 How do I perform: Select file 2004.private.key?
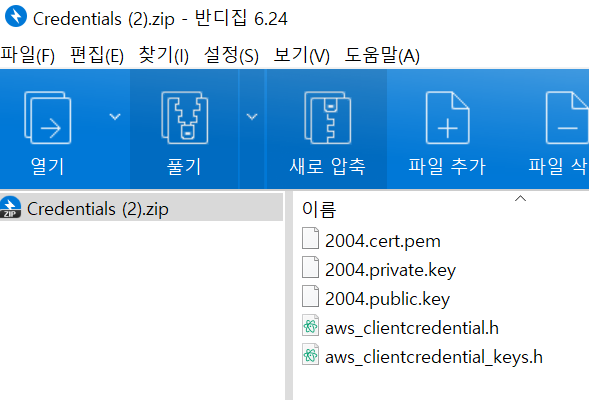[390, 270]
